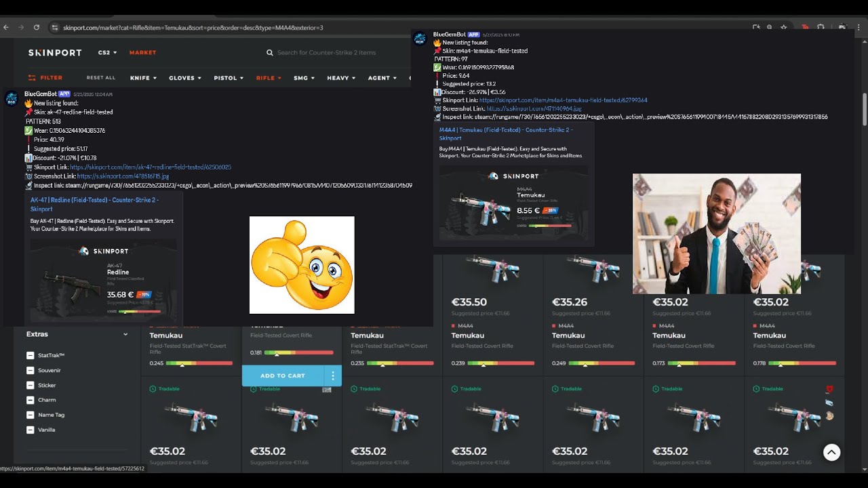Click the €35.26 Temukau price
868x488 pixels.
click(x=570, y=302)
